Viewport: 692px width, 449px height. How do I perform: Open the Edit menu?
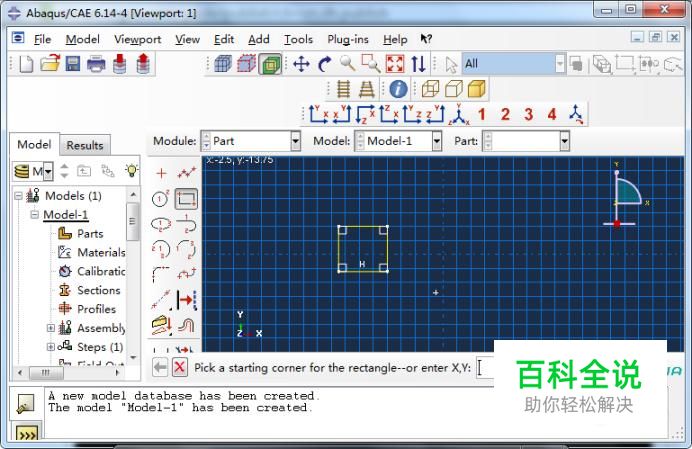click(x=224, y=39)
